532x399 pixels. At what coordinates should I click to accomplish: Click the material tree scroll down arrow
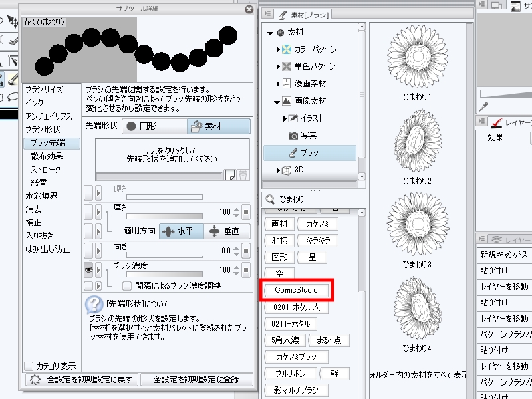click(362, 176)
